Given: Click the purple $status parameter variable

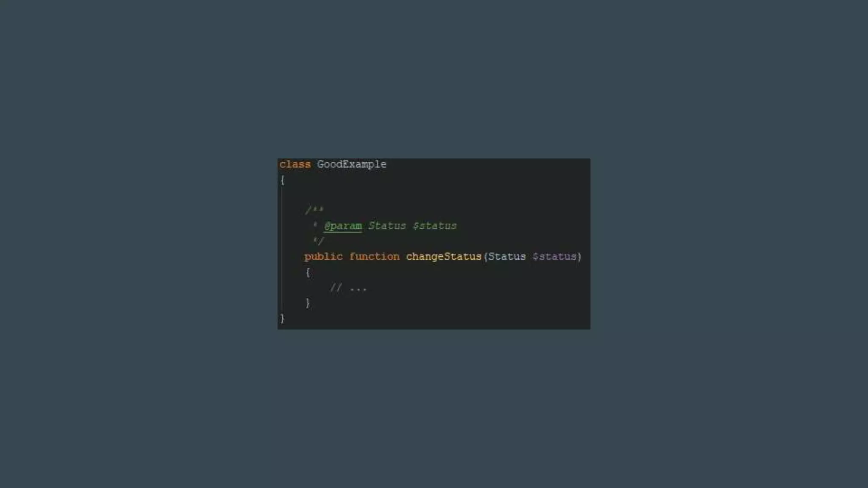Looking at the screenshot, I should pyautogui.click(x=554, y=257).
